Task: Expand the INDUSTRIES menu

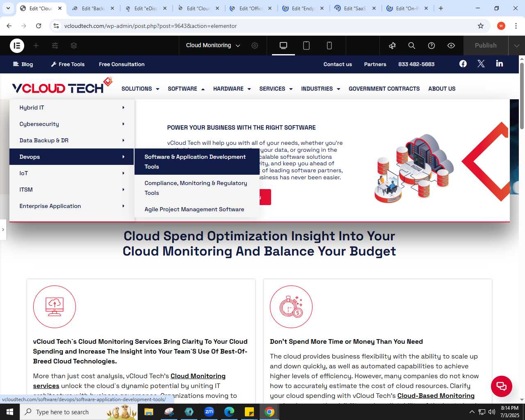Action: 321,89
